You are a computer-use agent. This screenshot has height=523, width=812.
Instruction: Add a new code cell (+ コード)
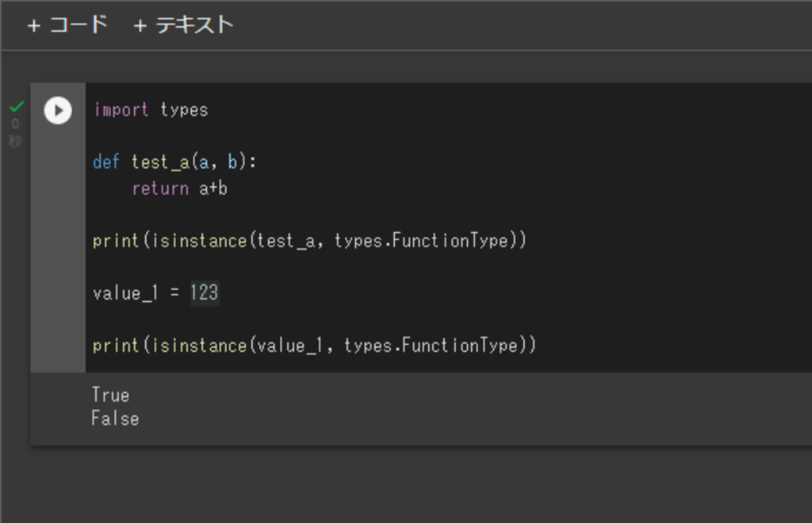[x=67, y=25]
